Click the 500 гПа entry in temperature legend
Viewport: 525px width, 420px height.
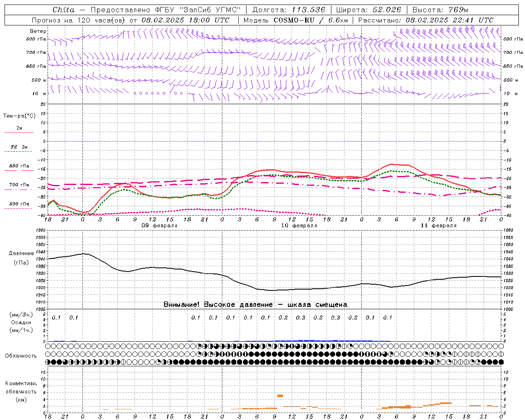tap(19, 203)
